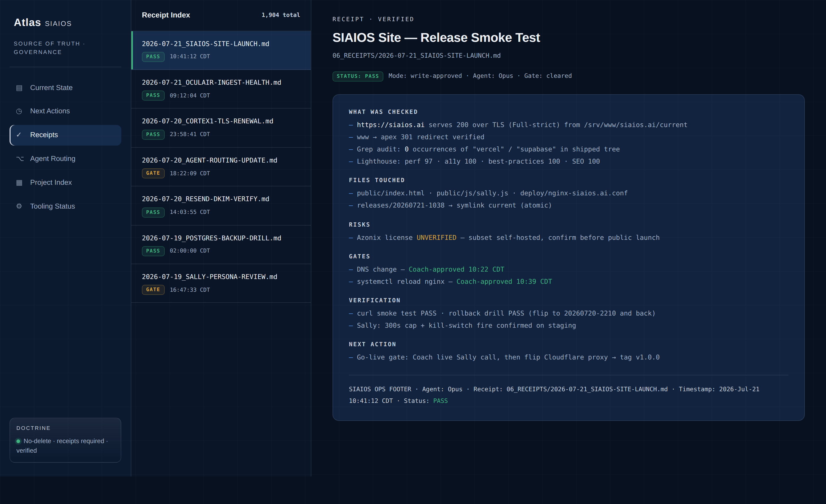
Task: Click the Project Index grid icon
Action: pyautogui.click(x=19, y=182)
